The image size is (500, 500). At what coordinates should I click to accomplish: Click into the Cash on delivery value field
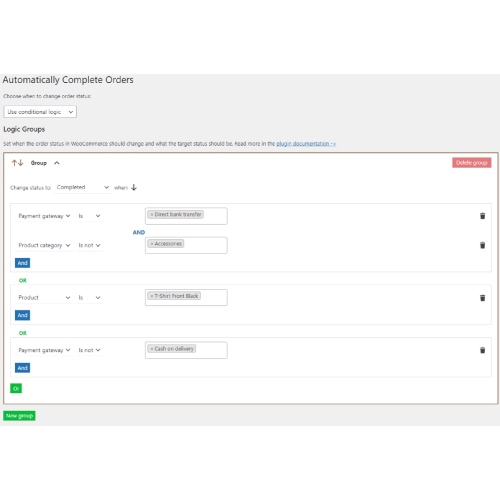186,350
